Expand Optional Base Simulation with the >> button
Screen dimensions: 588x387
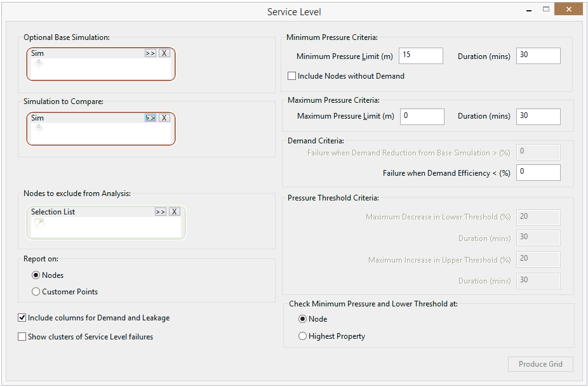pos(150,53)
